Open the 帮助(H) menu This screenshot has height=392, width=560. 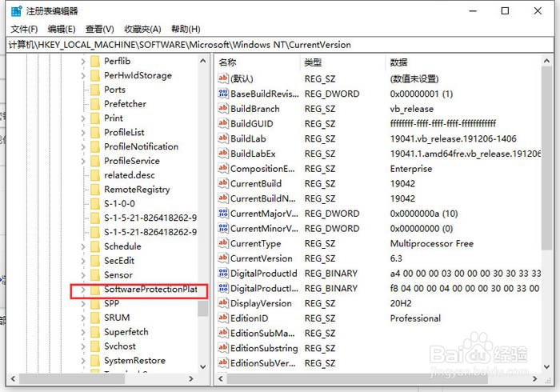(186, 29)
